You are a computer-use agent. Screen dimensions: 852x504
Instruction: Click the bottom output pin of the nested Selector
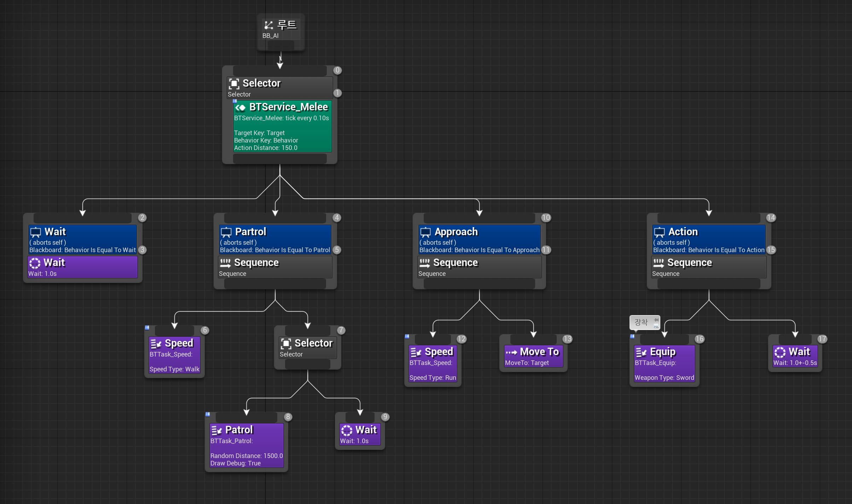click(x=307, y=364)
